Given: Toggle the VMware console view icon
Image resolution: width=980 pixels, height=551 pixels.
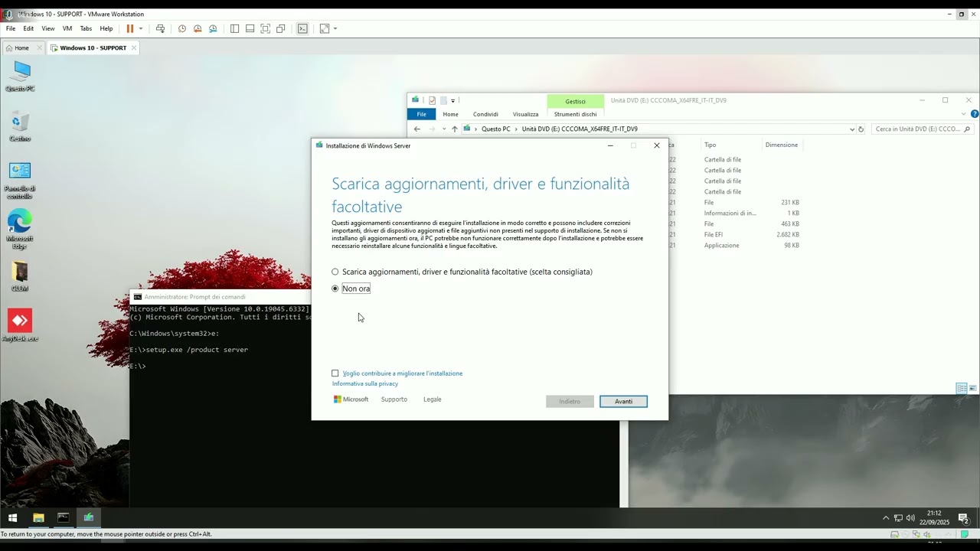Looking at the screenshot, I should 302,28.
